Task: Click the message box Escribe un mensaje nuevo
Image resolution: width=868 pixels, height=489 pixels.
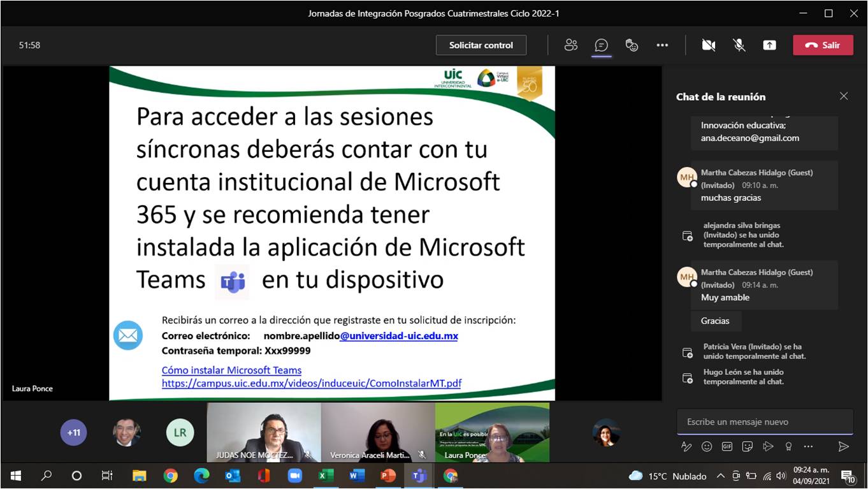Action: 765,422
